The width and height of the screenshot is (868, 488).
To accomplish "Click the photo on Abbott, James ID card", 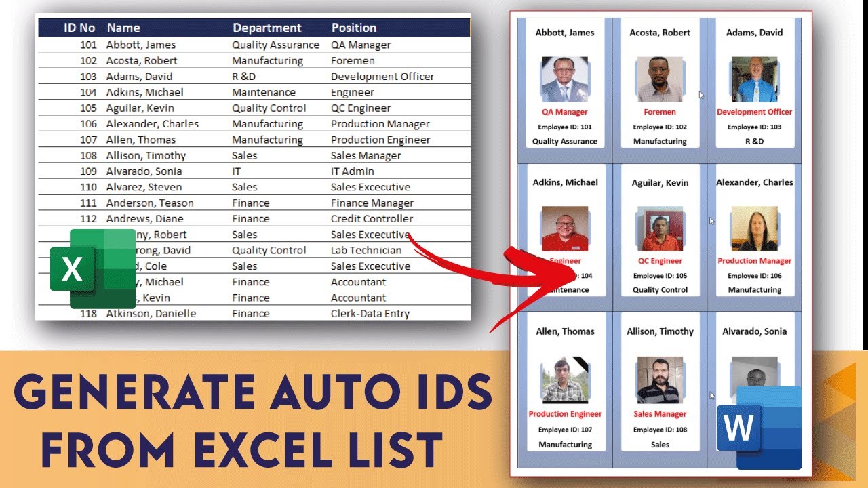I will click(565, 79).
